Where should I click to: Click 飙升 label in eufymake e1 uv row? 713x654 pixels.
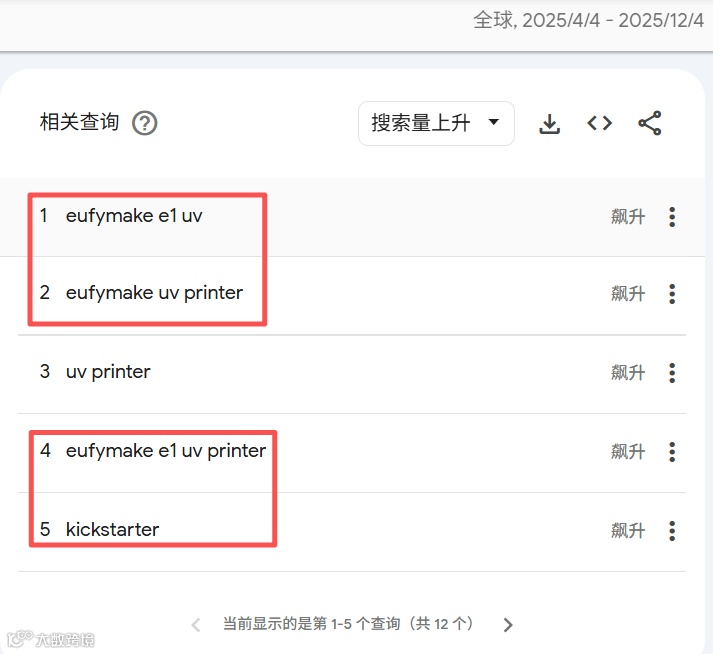click(x=628, y=217)
